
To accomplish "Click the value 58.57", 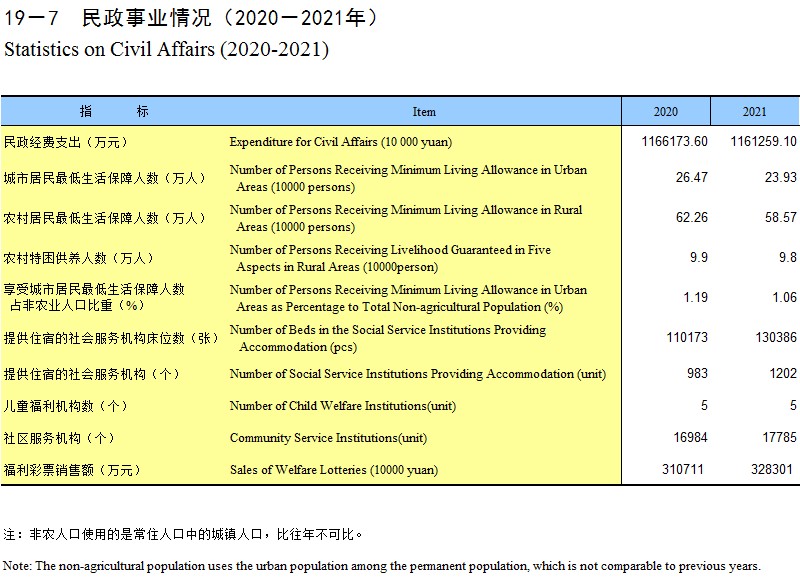I will pos(781,217).
